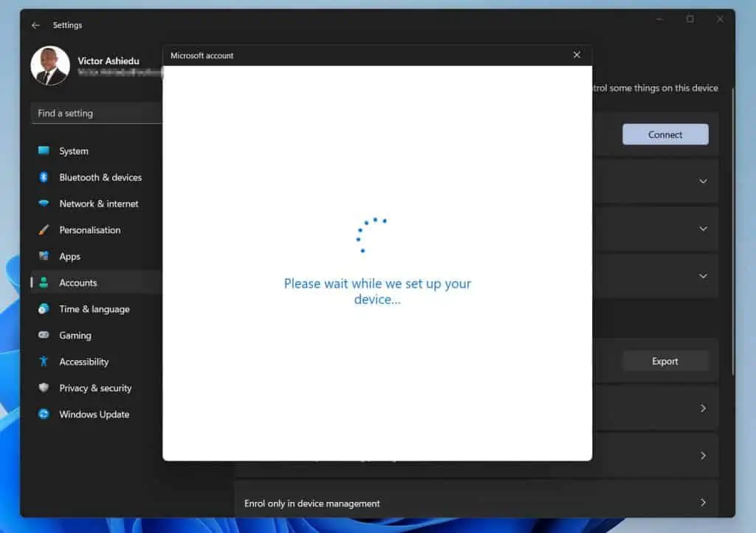Select the Privacy & security shield icon

pos(44,388)
